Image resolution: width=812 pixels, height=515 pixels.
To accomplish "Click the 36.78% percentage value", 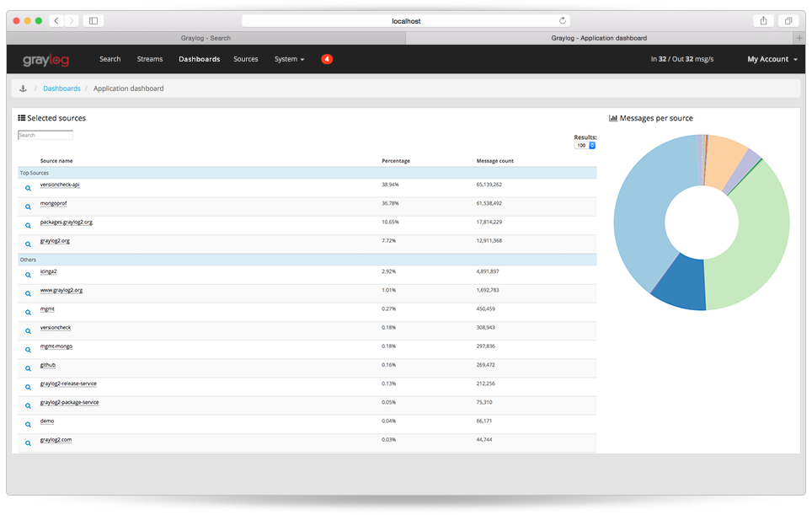I will click(x=391, y=203).
